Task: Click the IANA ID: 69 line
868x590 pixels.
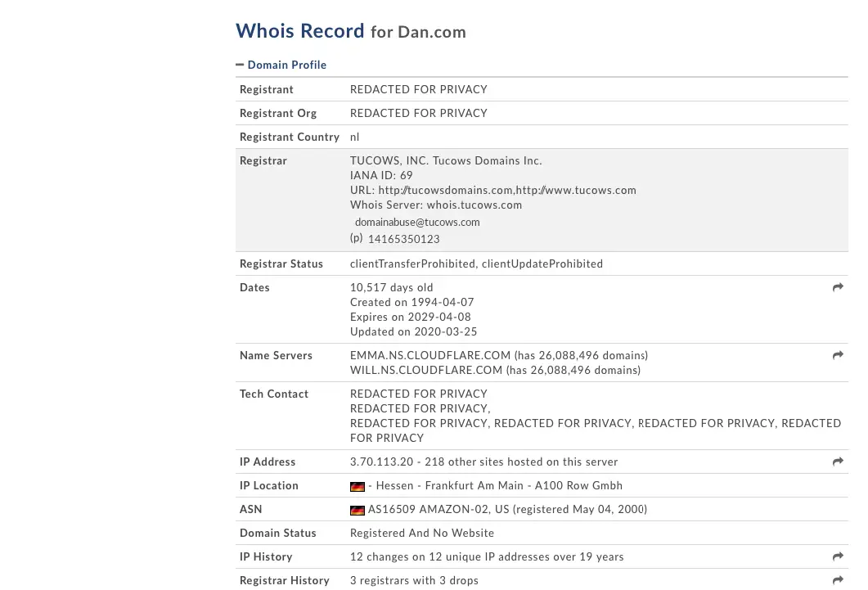Action: 381,175
